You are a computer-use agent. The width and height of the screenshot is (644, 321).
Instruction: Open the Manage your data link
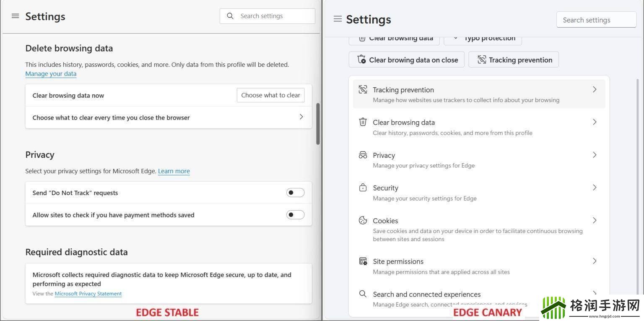coord(51,74)
